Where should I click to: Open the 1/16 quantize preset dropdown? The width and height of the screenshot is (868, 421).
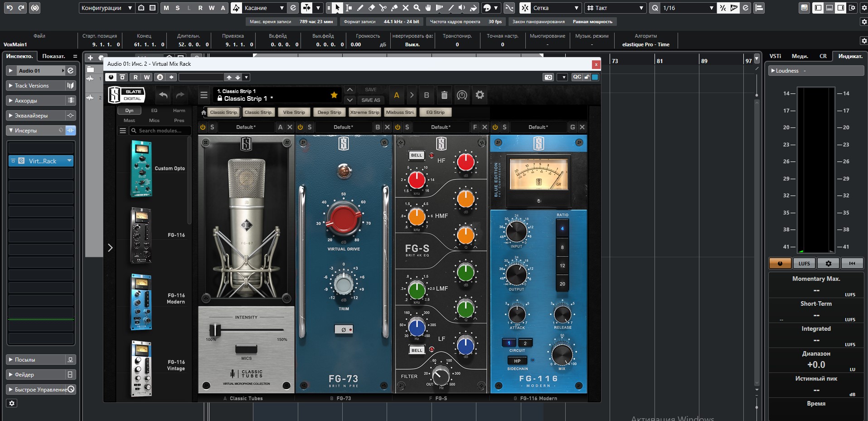point(687,8)
